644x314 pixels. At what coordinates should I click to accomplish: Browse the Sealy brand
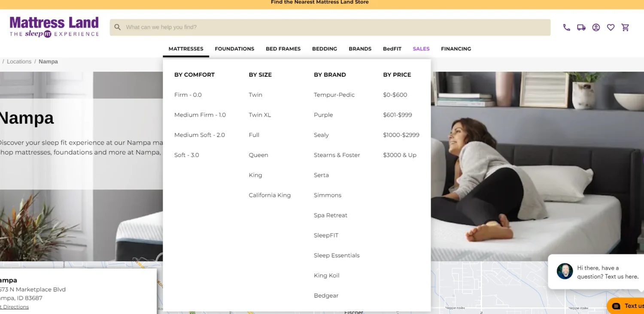321,135
